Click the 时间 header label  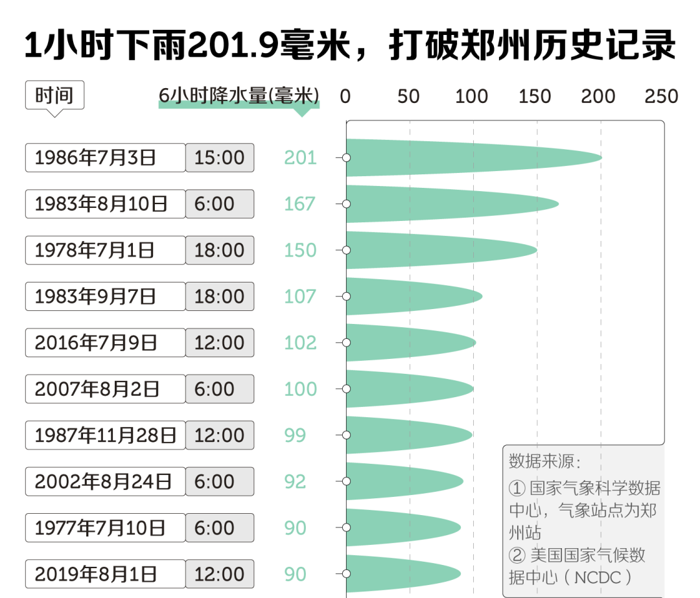click(54, 95)
